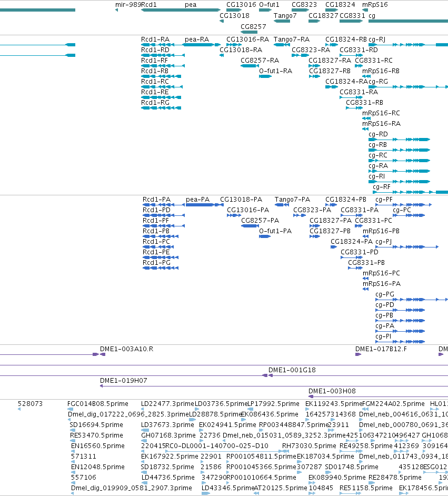Click the CG8323-RA transcript
The width and height of the screenshot is (448, 496).
click(311, 50)
